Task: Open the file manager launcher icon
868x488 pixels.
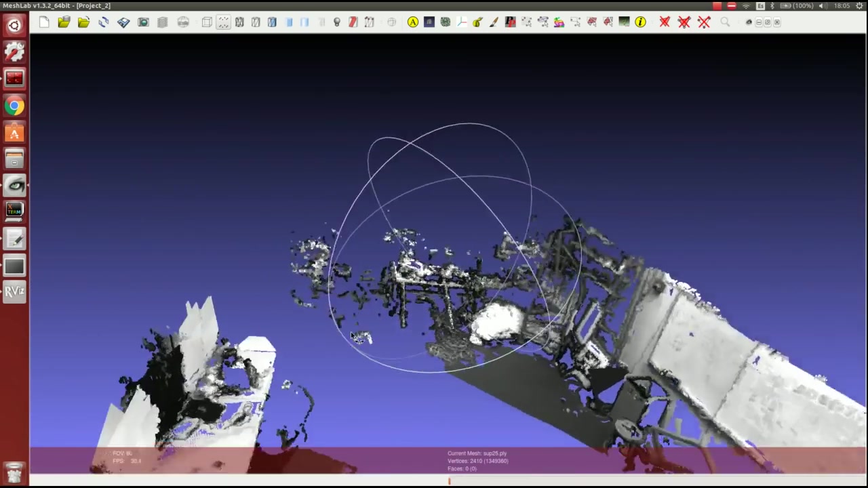Action: coord(14,159)
